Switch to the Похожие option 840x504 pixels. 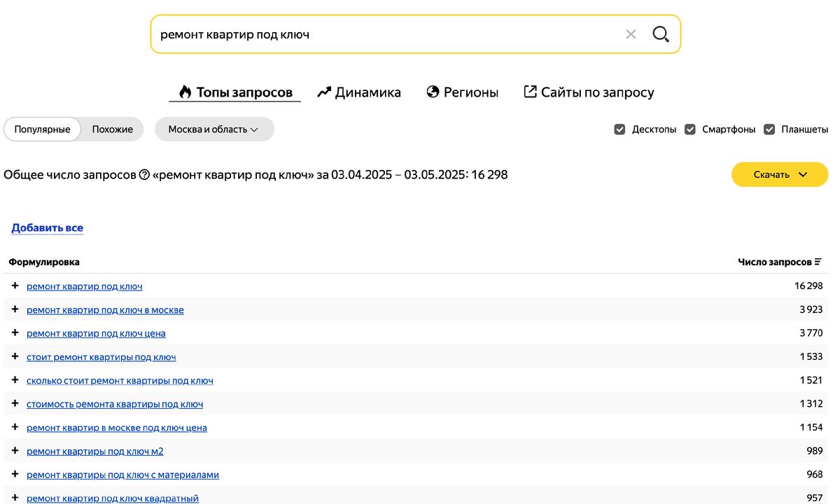coord(113,129)
